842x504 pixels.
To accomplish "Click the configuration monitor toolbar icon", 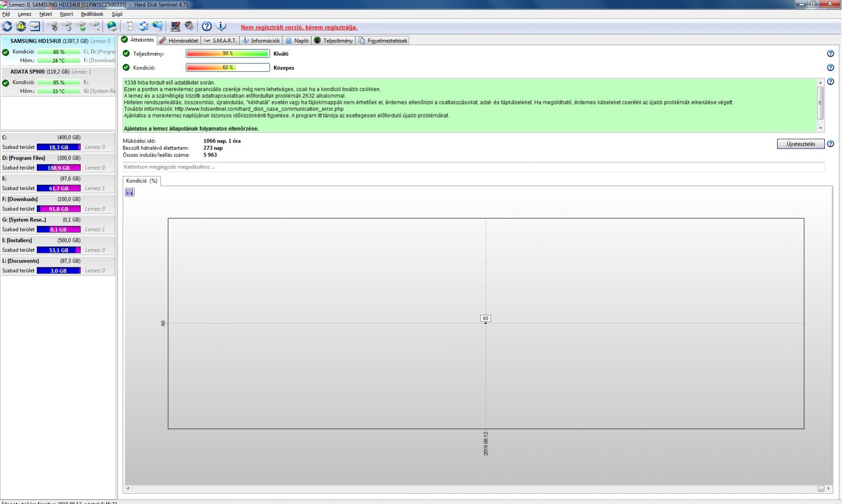I will [x=175, y=27].
